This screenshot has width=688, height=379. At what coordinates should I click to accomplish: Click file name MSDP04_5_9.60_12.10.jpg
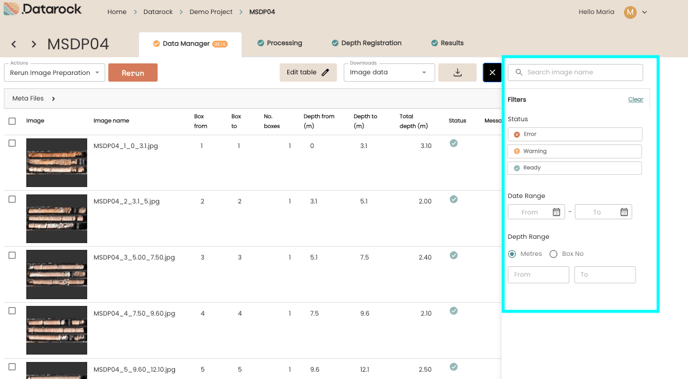(x=134, y=369)
